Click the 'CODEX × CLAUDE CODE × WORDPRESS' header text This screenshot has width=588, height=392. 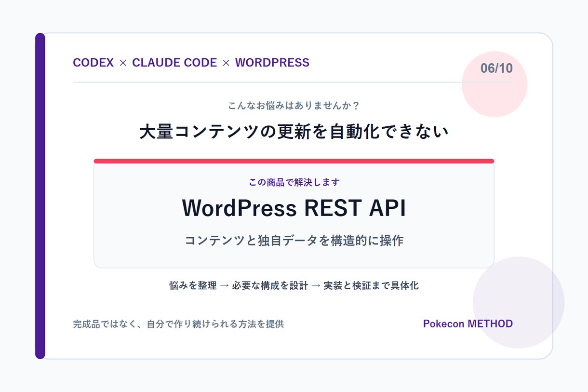191,63
